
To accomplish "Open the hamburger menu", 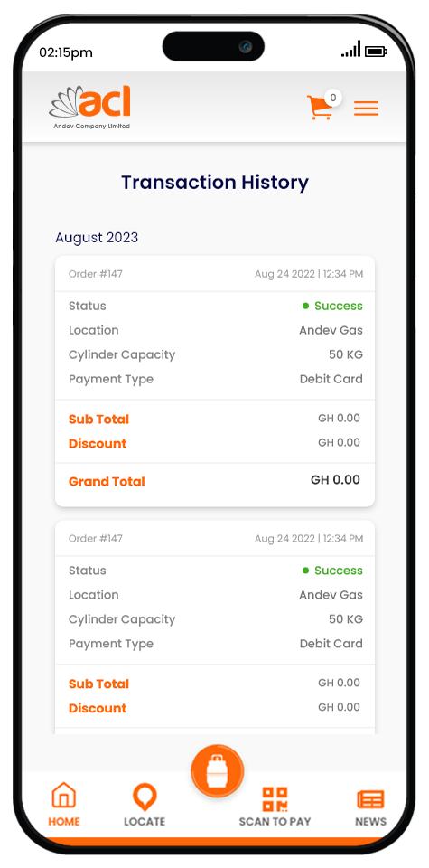I will (x=366, y=108).
